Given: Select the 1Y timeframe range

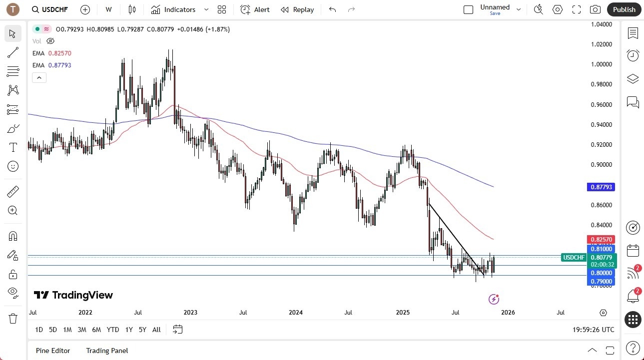Looking at the screenshot, I should (128, 330).
